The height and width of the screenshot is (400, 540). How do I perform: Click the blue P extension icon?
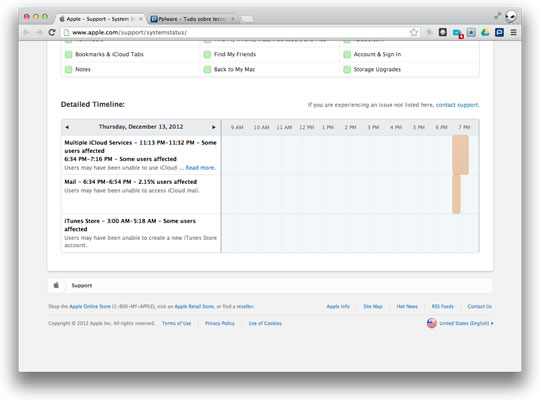[499, 32]
